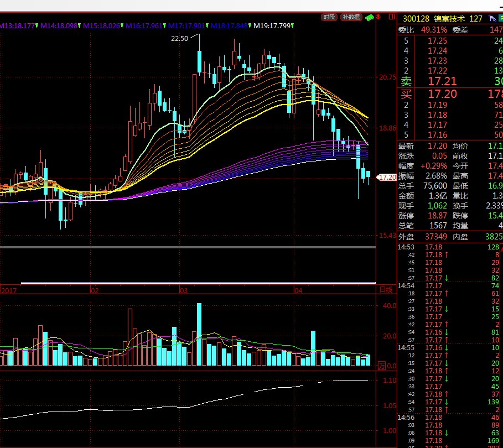Click the 外盘 value 37349
Screen dimensions: 503x448
coord(436,237)
